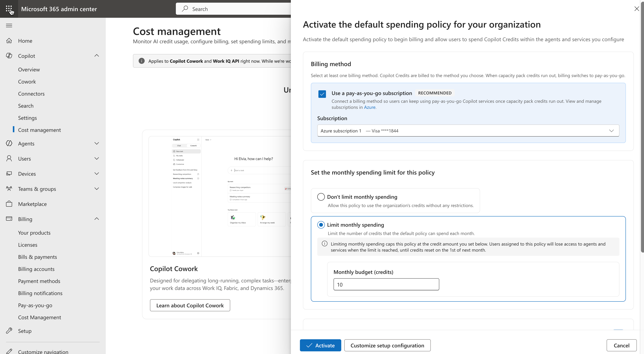The width and height of the screenshot is (644, 354).
Task: Open the app launcher waffle icon
Action: [9, 9]
